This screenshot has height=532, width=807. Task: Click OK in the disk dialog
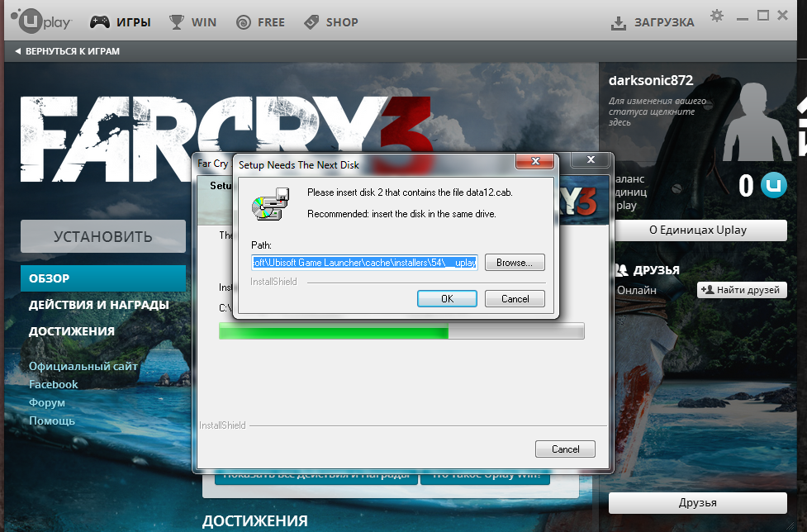[x=447, y=299]
